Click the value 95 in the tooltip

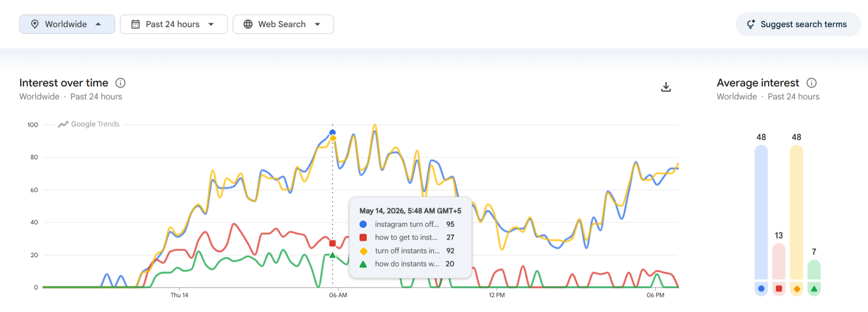[x=450, y=224]
